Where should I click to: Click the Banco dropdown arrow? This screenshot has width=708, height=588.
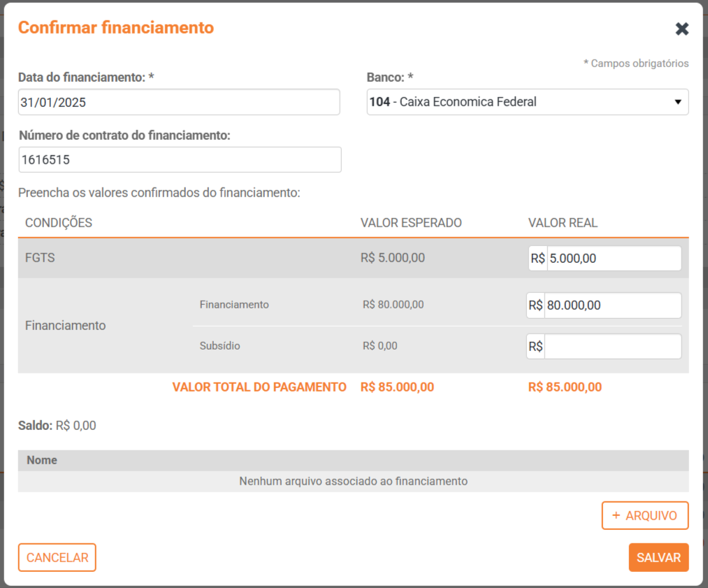click(677, 102)
